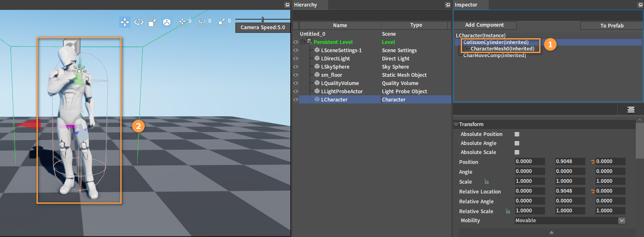Toggle the lock icon next to Relative Scale

(508, 211)
